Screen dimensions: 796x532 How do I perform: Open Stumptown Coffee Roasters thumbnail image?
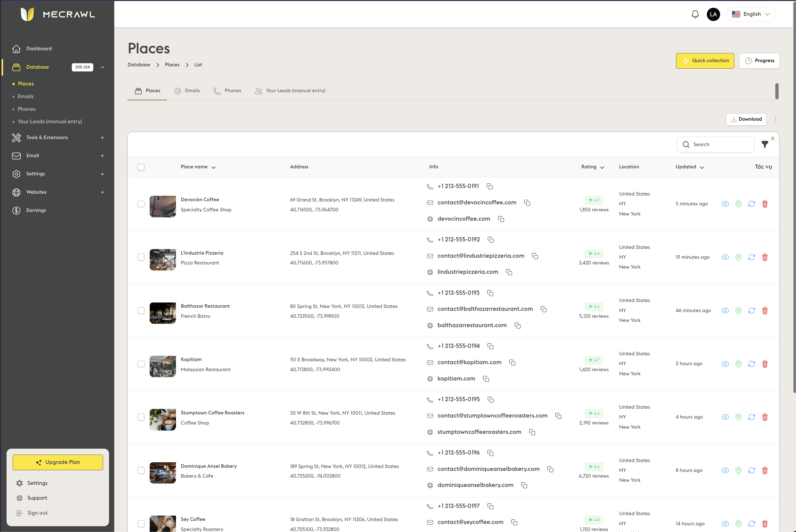click(x=163, y=420)
